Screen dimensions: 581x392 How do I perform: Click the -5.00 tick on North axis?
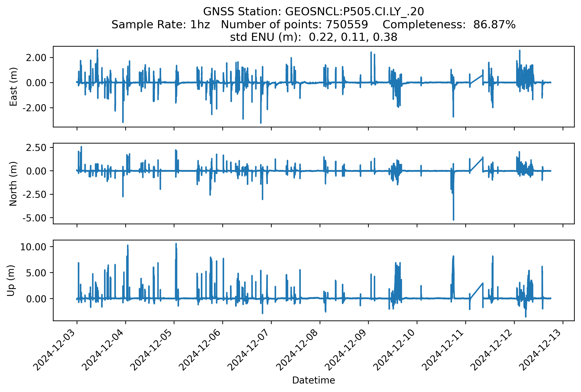(35, 218)
